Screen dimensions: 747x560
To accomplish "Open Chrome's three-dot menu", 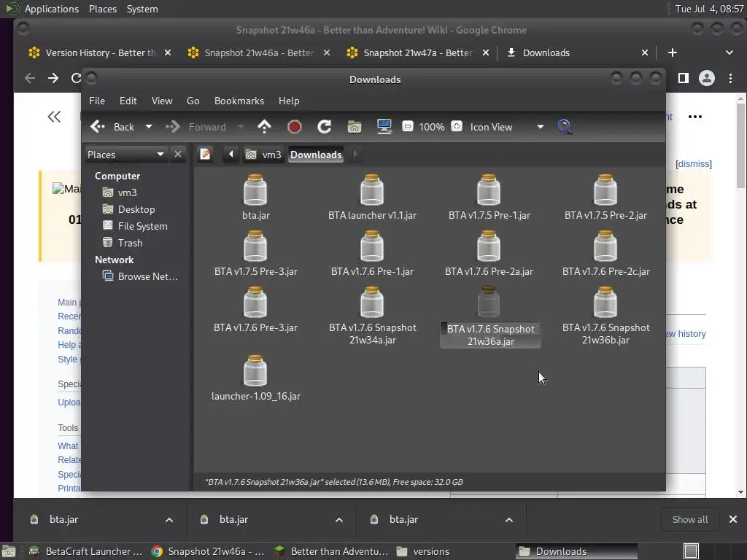I will (730, 79).
